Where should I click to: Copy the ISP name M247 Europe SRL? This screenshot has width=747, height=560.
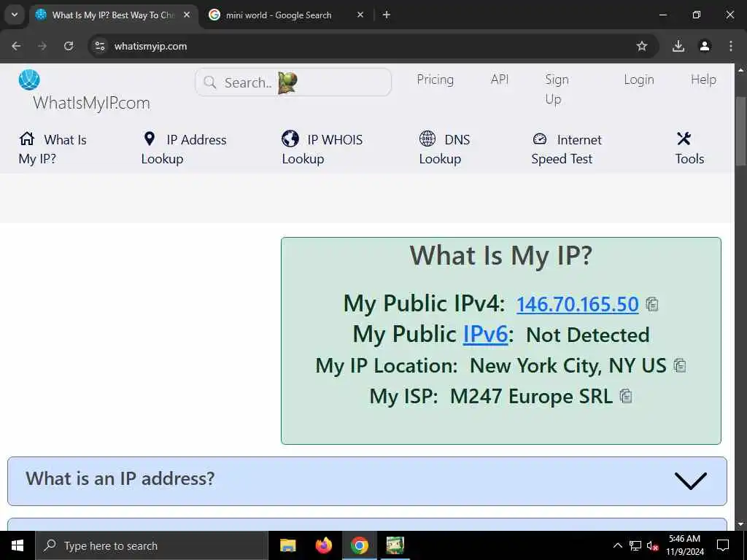pos(626,396)
